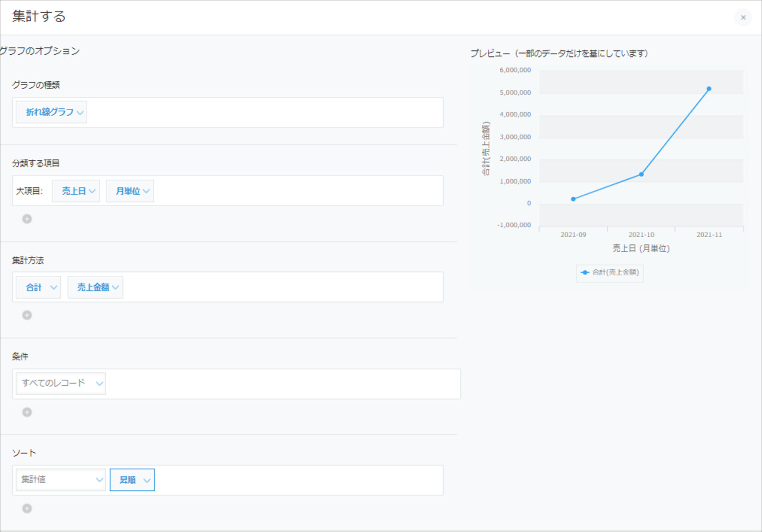Click the 2021-09 data point on chart
This screenshot has height=532, width=762.
pos(573,199)
